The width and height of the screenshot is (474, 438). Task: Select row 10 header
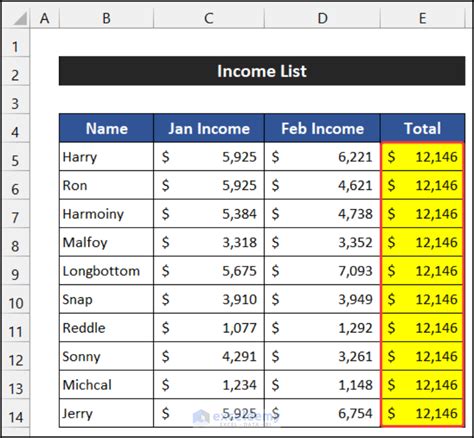tap(15, 299)
